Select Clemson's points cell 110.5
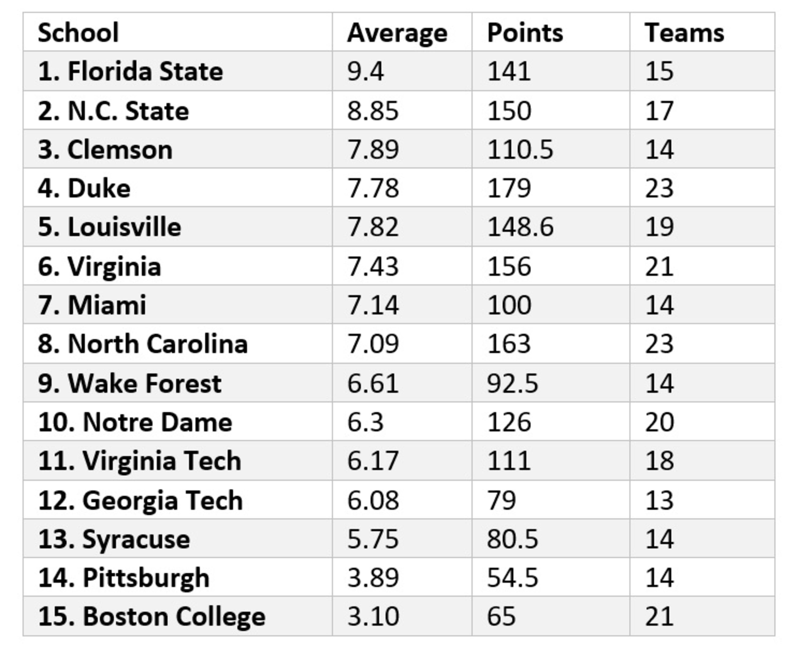The image size is (812, 660). [x=520, y=149]
